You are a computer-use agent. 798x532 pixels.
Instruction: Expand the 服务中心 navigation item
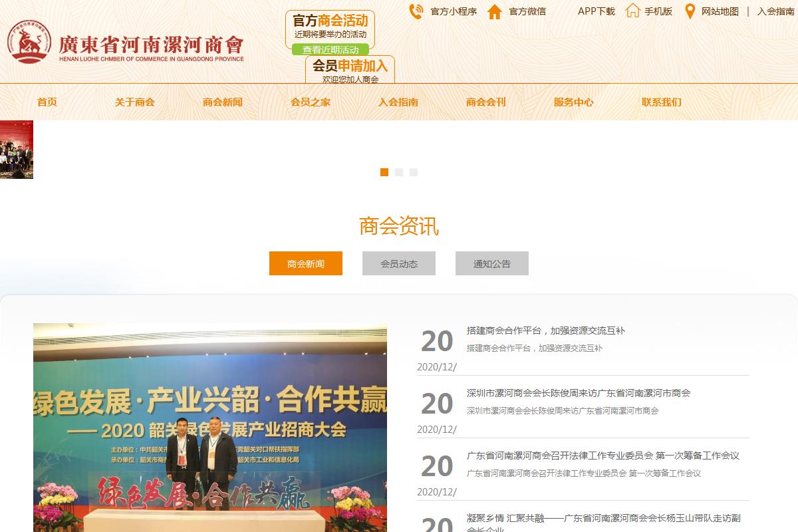tap(573, 102)
